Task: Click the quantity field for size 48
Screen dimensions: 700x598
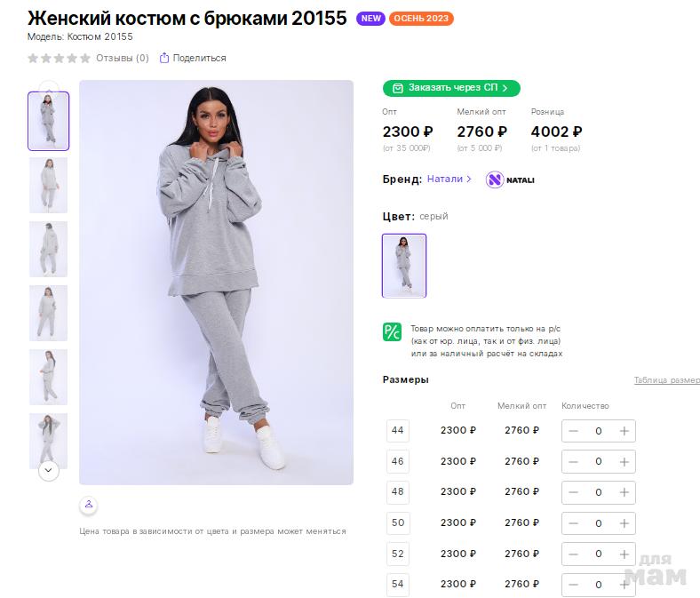Action: [599, 492]
